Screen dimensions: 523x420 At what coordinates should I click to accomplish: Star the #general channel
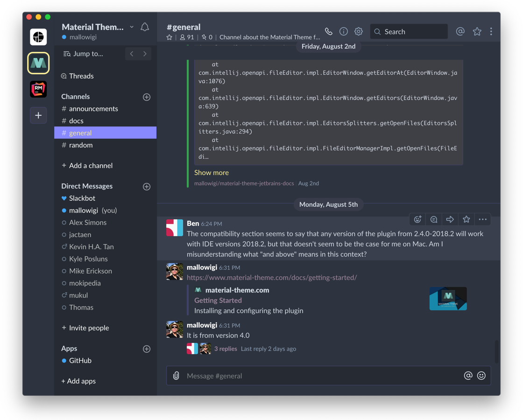click(x=170, y=37)
